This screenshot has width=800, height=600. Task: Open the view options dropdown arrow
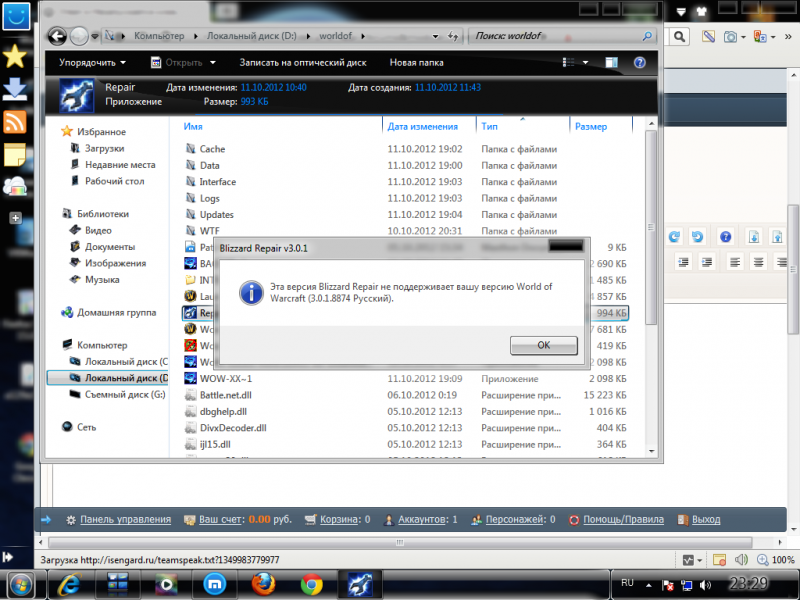point(585,62)
